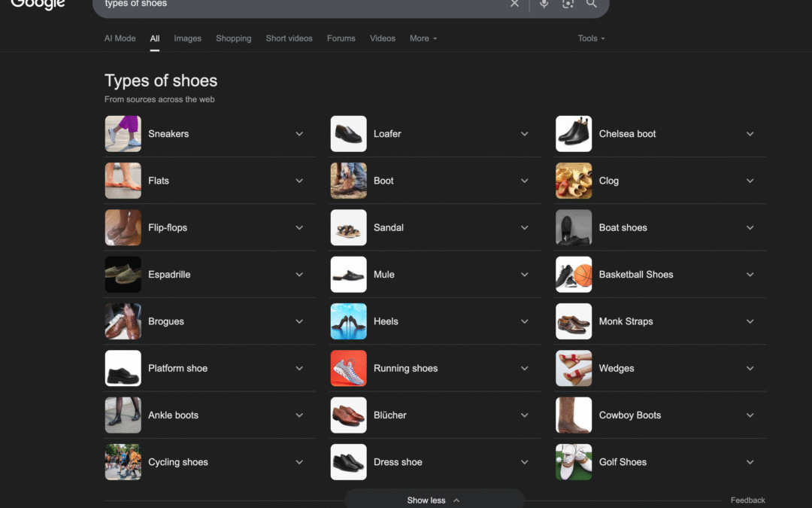Click the Sneakers thumbnail image
This screenshot has width=812, height=508.
[123, 134]
